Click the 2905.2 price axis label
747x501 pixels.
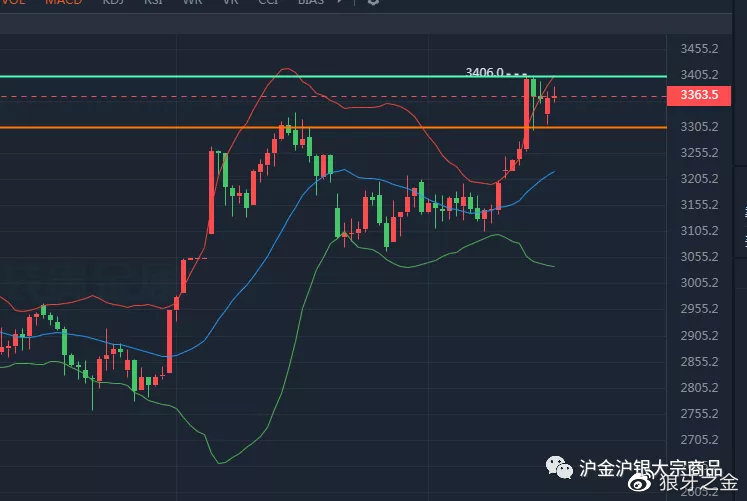tap(699, 336)
